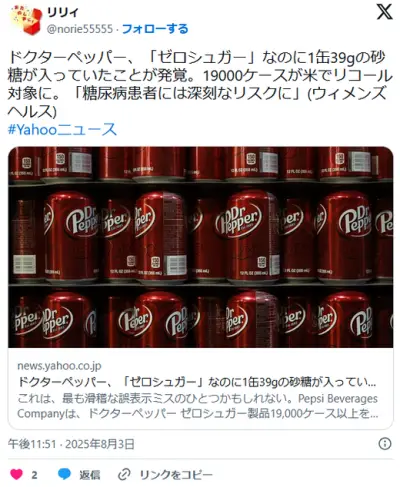This screenshot has height=487, width=400.
Task: Click リンクをコピー copy link text
Action: [x=176, y=475]
